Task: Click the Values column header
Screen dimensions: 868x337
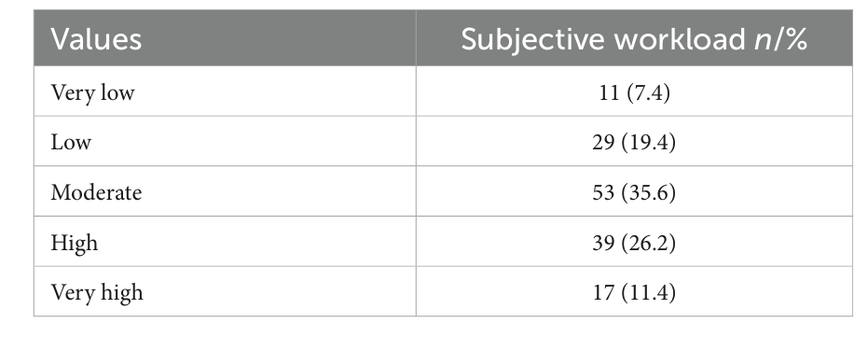Action: click(x=96, y=39)
